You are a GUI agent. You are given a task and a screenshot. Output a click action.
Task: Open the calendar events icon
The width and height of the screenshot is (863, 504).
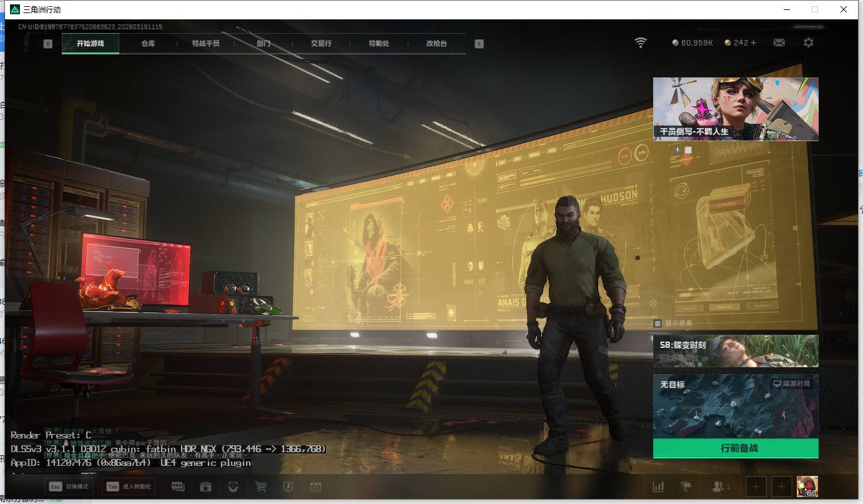point(316,487)
